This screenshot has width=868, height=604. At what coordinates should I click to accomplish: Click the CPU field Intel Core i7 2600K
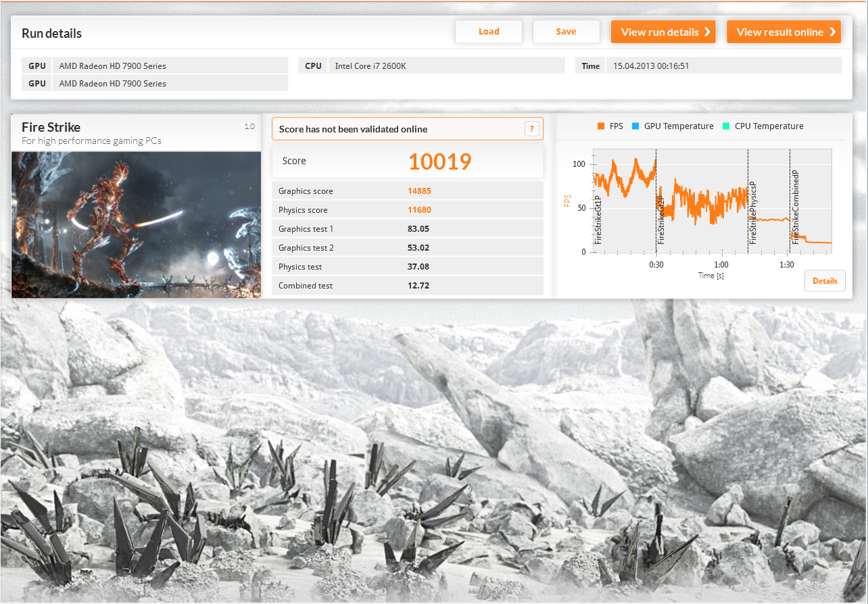tap(446, 66)
